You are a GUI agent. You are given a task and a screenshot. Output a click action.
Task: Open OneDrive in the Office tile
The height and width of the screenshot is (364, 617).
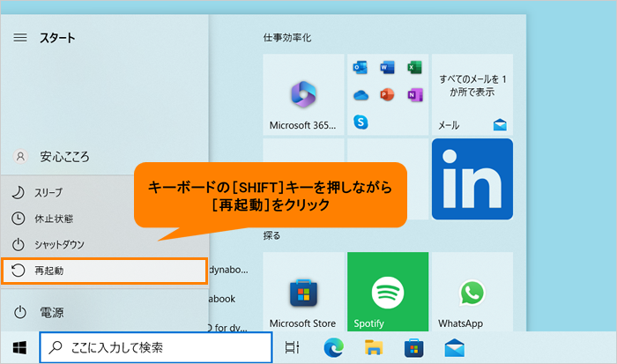pyautogui.click(x=361, y=95)
